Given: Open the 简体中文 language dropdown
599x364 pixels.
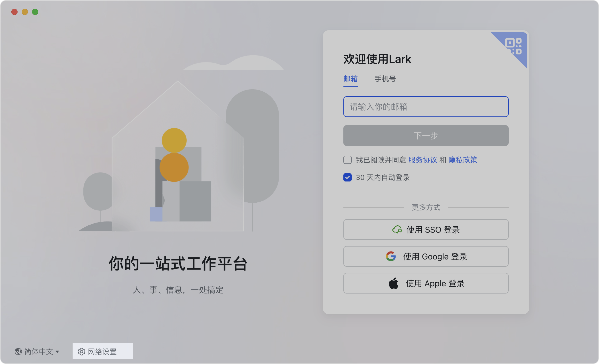Looking at the screenshot, I should coord(37,351).
